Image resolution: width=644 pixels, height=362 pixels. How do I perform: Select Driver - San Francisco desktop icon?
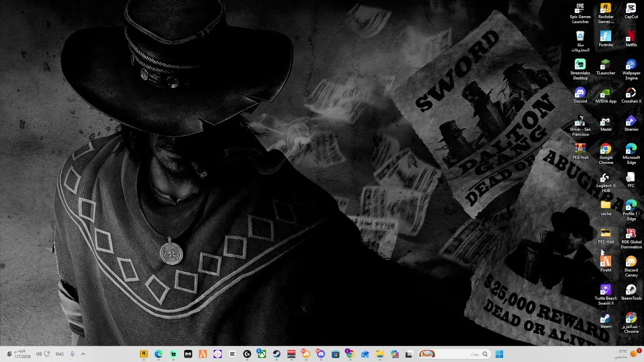(580, 126)
